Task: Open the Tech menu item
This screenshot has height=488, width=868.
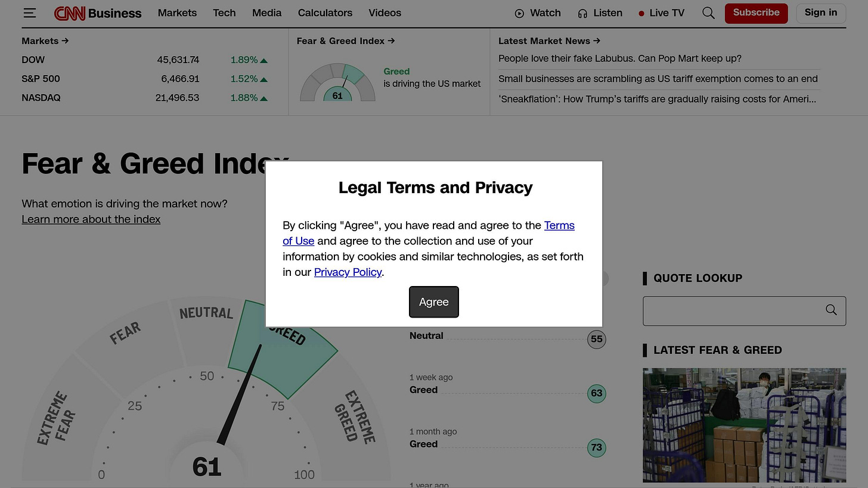Action: pos(224,13)
